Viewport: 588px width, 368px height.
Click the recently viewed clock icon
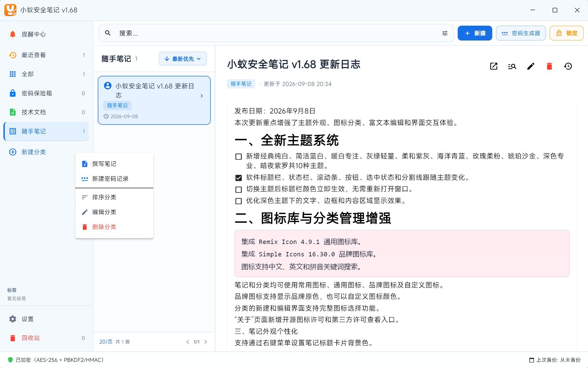point(13,55)
